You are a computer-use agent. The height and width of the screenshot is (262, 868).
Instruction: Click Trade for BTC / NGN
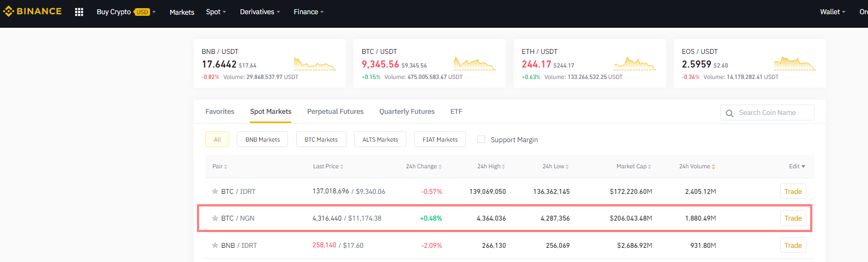tap(793, 218)
